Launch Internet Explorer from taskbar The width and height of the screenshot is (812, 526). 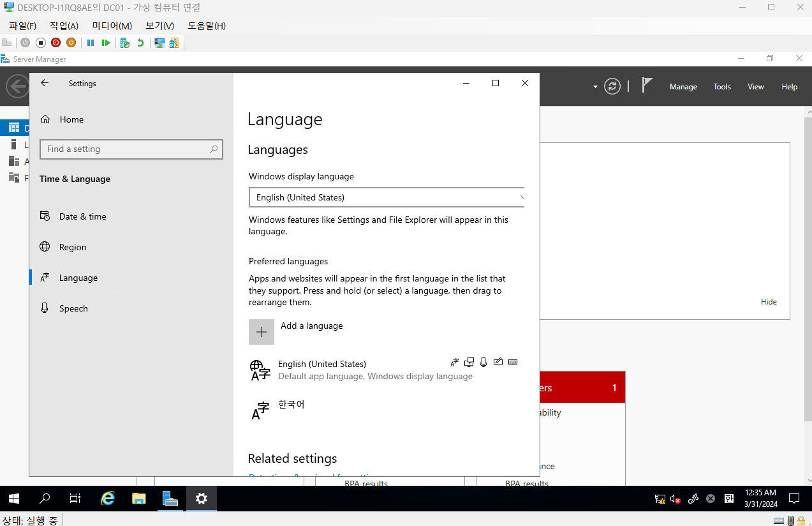(108, 499)
